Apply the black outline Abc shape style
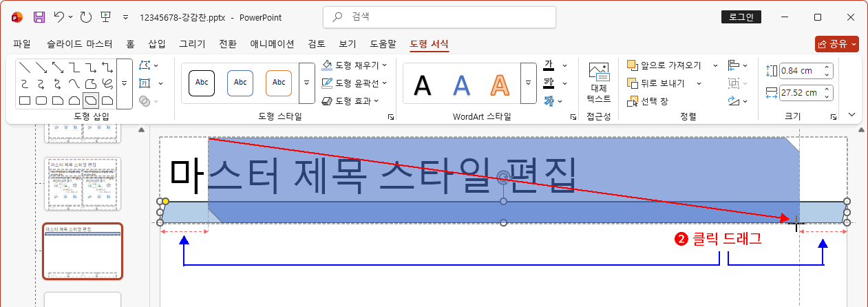 coord(202,83)
